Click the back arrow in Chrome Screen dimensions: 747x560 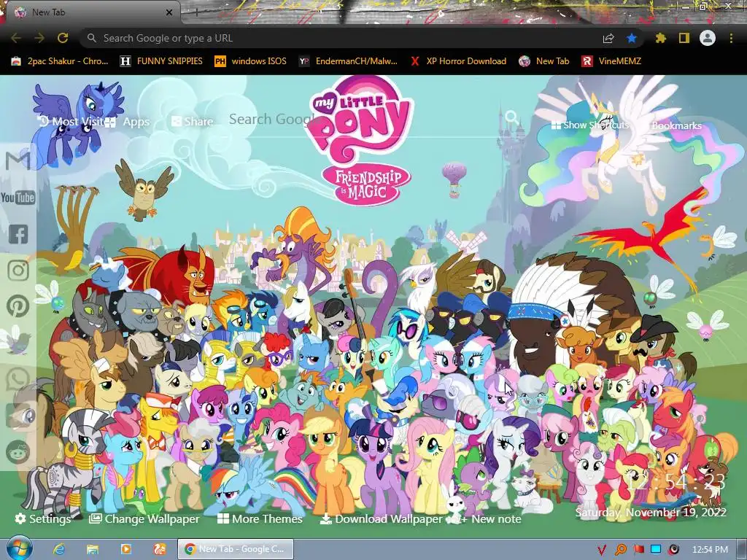[x=16, y=38]
